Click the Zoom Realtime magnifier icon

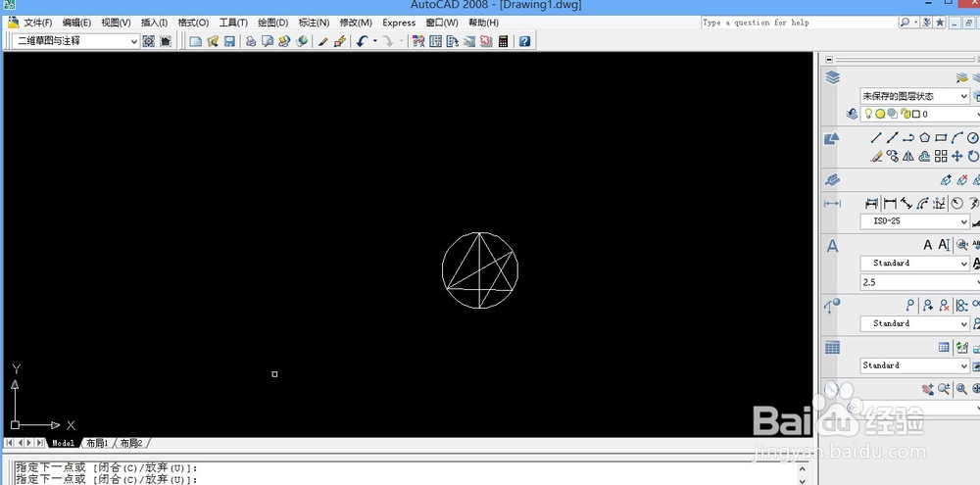[x=945, y=389]
